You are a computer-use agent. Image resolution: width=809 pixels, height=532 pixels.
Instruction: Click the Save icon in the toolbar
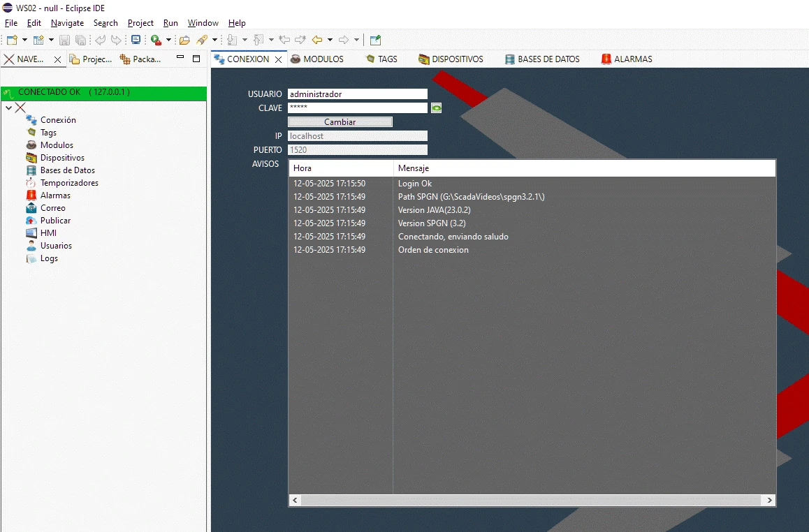(64, 40)
